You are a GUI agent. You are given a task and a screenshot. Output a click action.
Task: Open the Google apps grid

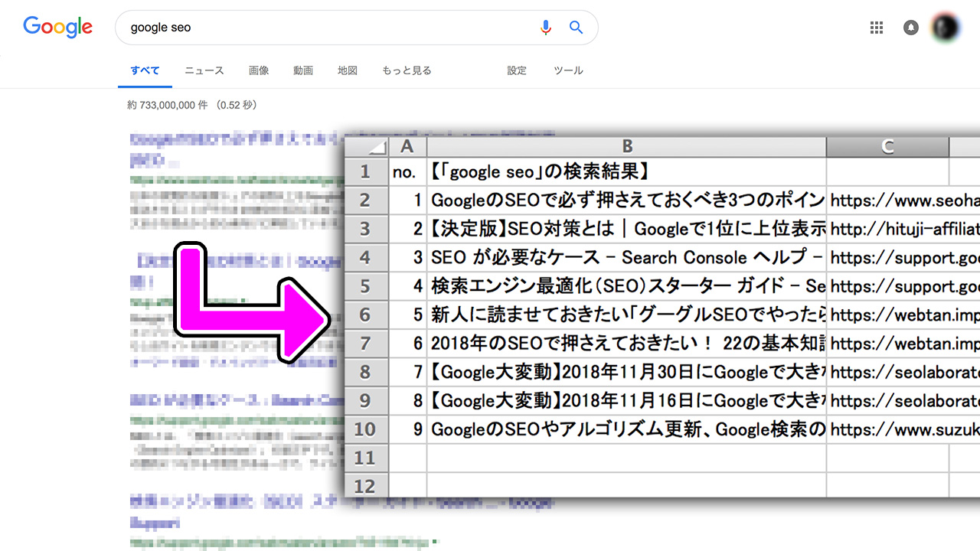click(877, 28)
